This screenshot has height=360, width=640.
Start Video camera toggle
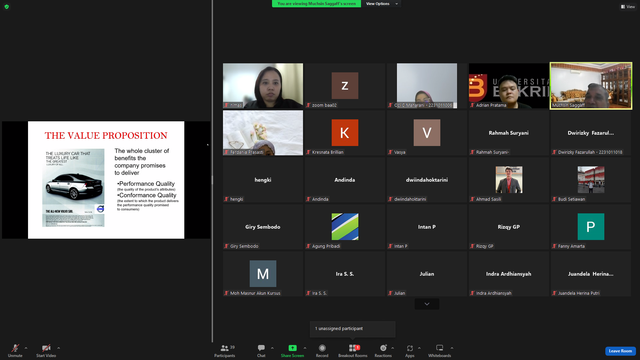[46, 350]
